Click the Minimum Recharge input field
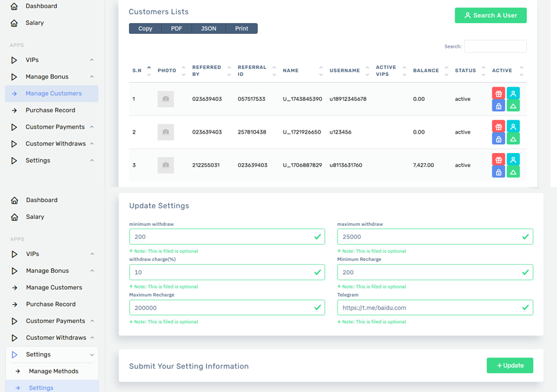Viewport: 557px width, 392px height. coord(435,272)
